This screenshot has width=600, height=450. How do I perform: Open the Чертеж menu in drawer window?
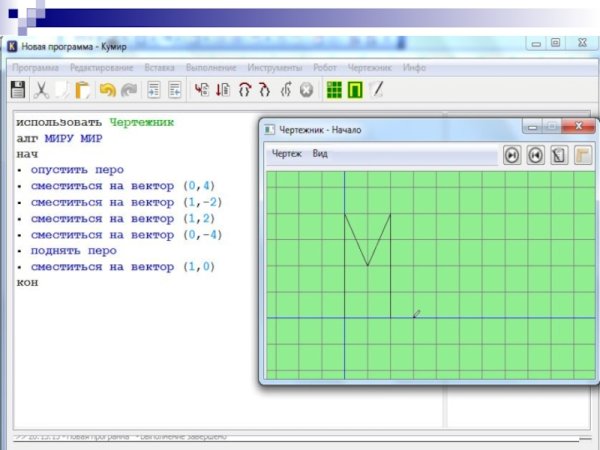(287, 154)
